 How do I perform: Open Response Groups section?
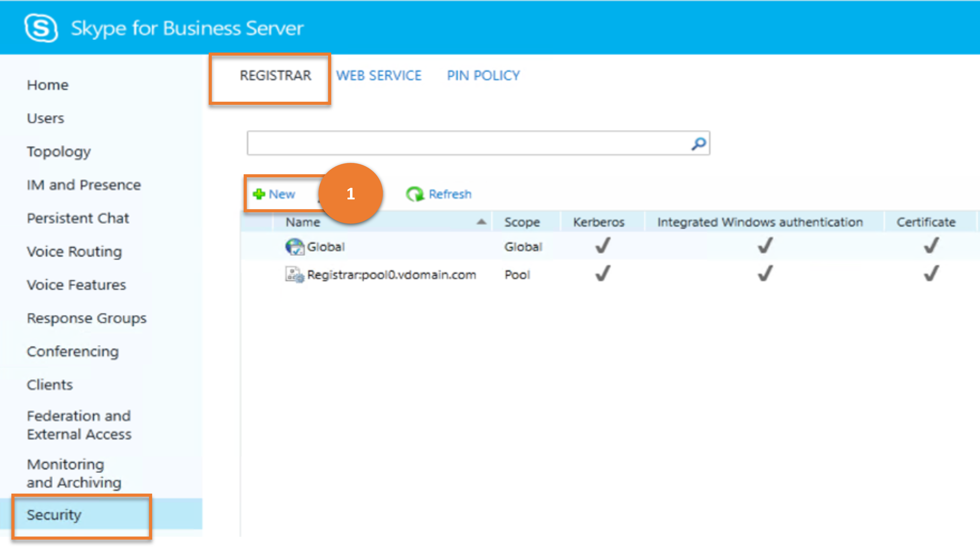86,318
